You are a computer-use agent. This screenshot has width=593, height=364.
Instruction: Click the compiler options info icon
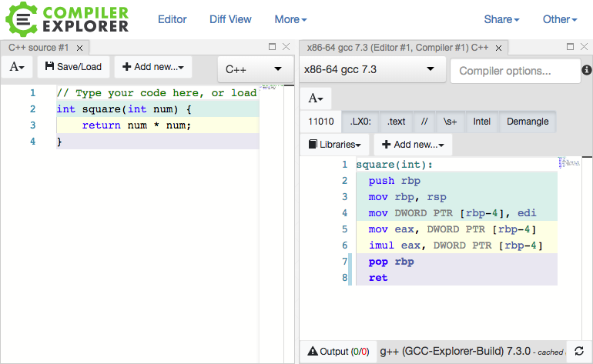click(x=586, y=71)
